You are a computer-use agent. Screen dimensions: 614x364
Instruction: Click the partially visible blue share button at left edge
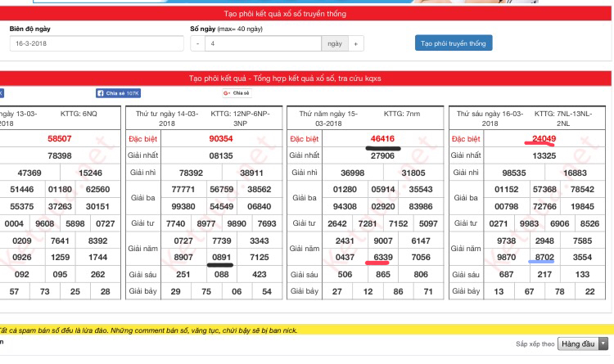coord(2,93)
